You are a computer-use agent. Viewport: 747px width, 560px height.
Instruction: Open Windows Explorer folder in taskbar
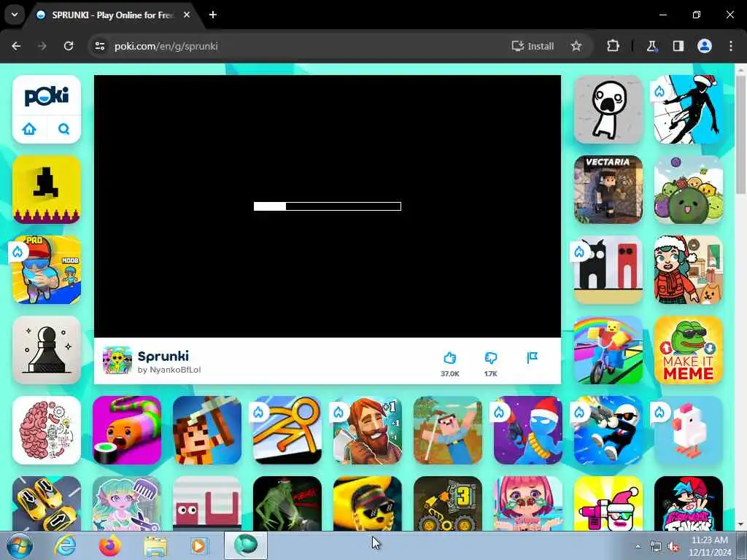(155, 545)
